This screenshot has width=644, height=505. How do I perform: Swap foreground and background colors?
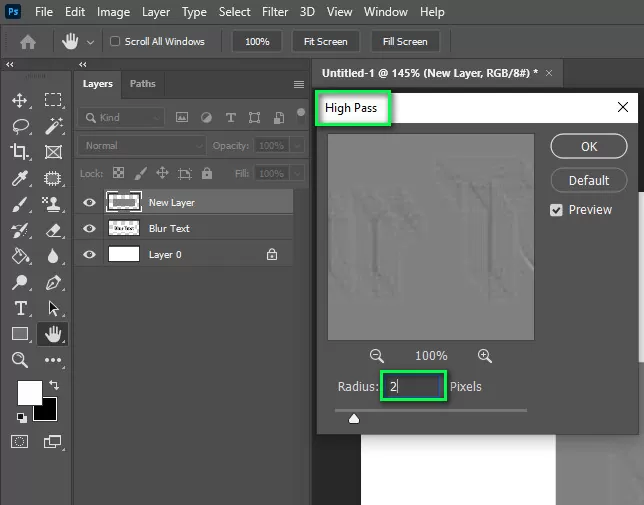54,385
